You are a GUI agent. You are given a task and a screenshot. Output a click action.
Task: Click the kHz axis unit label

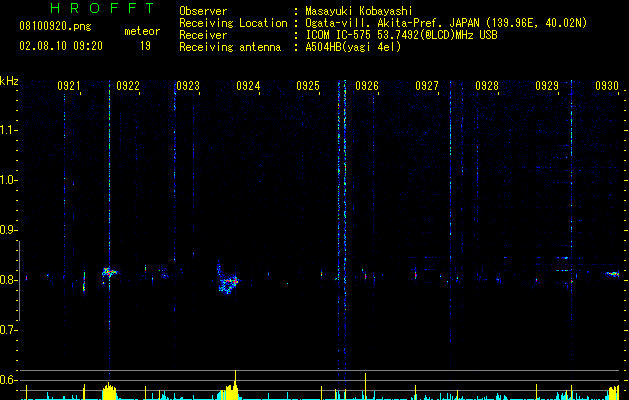pyautogui.click(x=9, y=82)
